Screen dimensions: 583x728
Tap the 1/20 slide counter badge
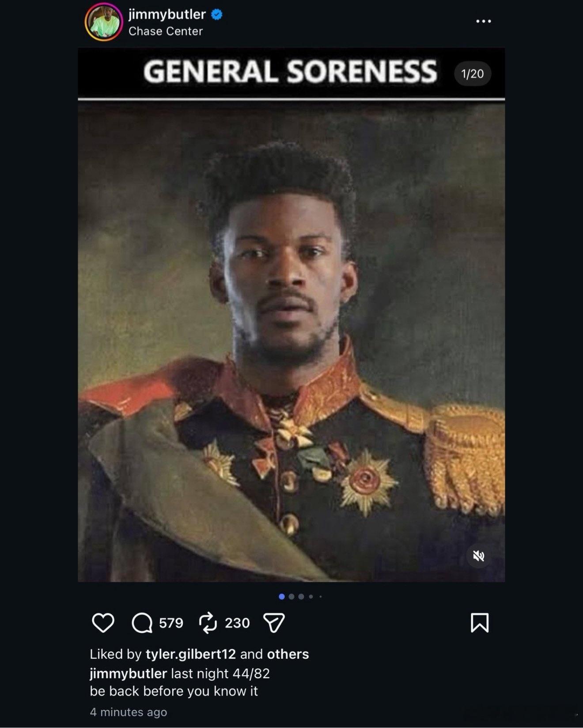[473, 73]
